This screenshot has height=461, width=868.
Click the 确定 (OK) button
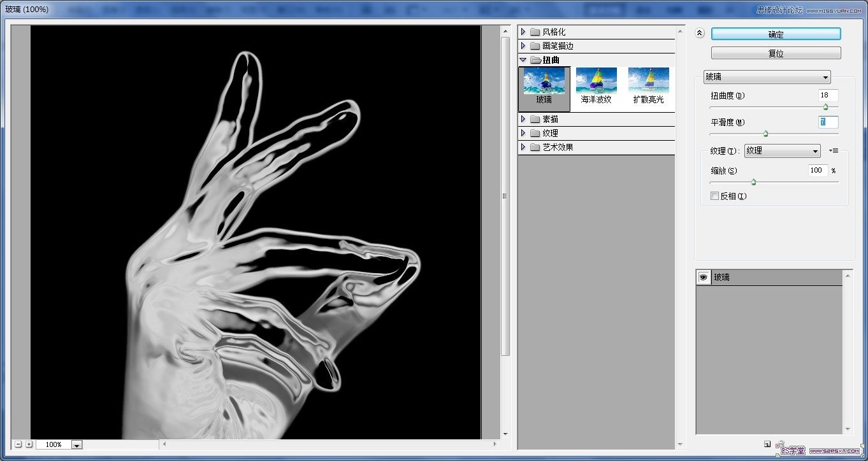coord(776,34)
